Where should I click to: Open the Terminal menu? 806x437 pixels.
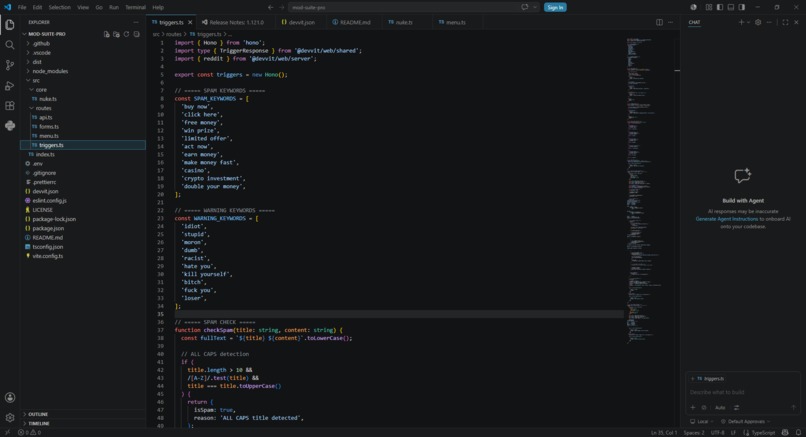pos(135,7)
